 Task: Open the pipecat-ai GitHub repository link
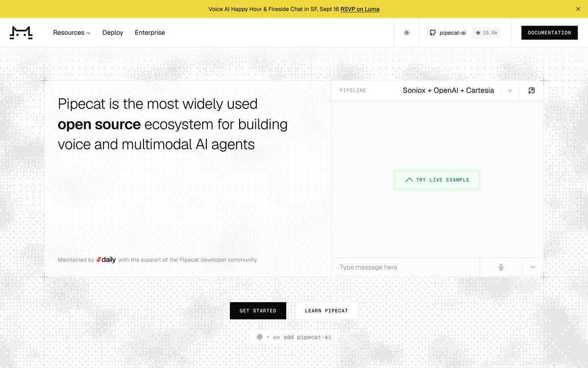pos(447,33)
